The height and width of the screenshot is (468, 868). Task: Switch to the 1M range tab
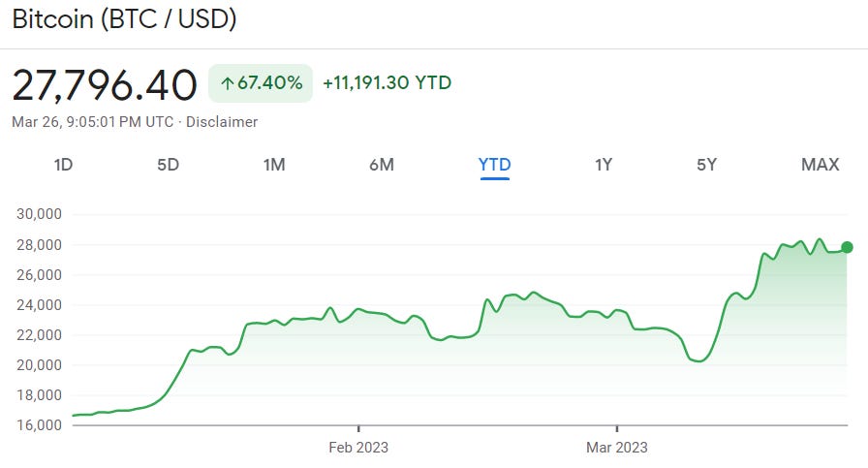[274, 165]
